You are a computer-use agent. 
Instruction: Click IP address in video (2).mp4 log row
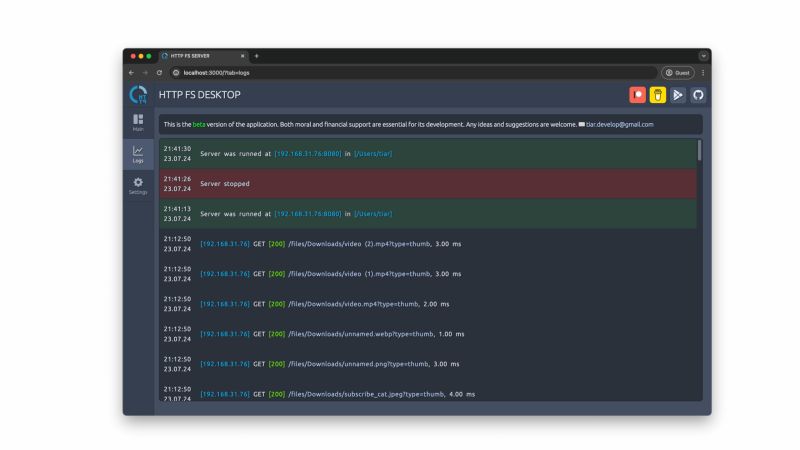(225, 244)
